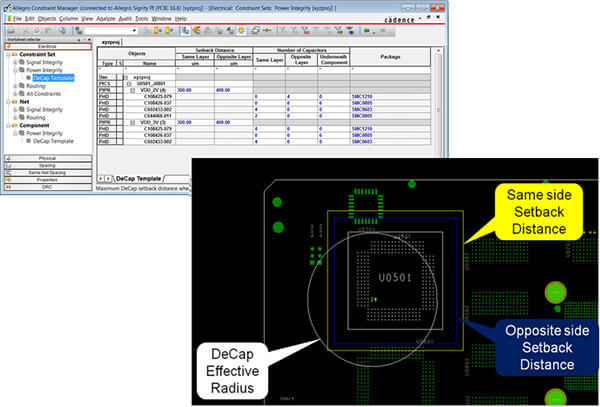Select the xyzproj worksheet tab
The height and width of the screenshot is (407, 600).
pyautogui.click(x=111, y=42)
